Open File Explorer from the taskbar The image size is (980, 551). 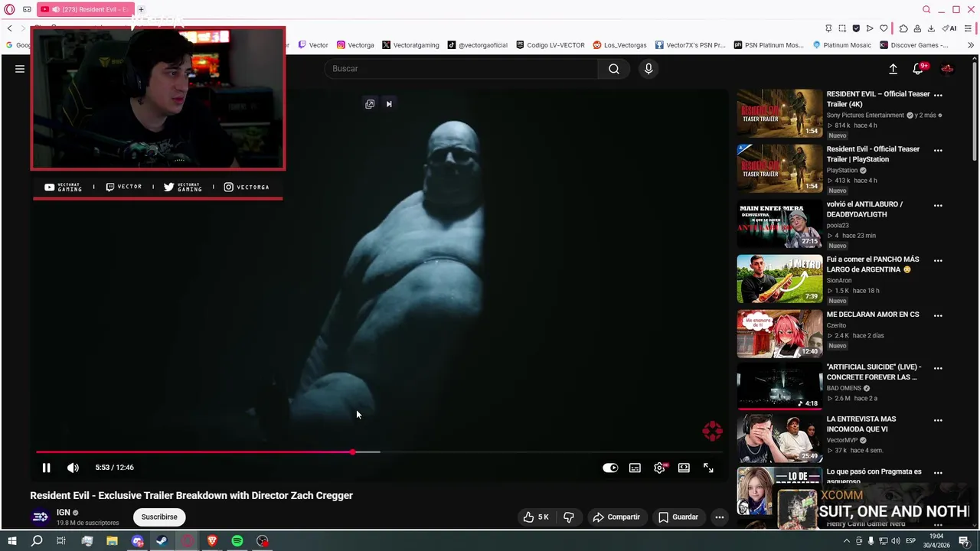pos(112,541)
